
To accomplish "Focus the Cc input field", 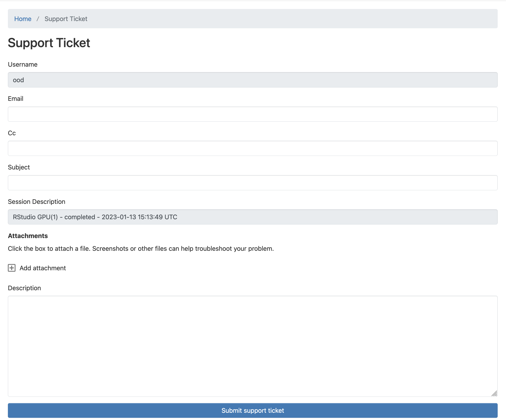I will coord(253,148).
